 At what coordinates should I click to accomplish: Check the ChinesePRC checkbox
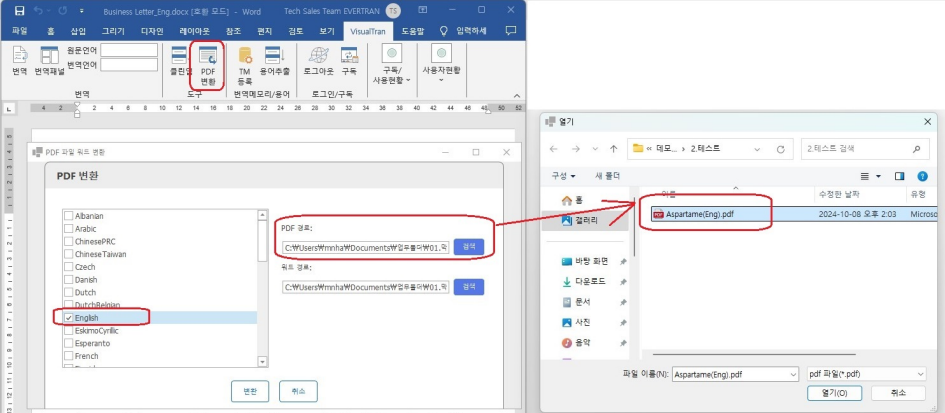pyautogui.click(x=69, y=241)
